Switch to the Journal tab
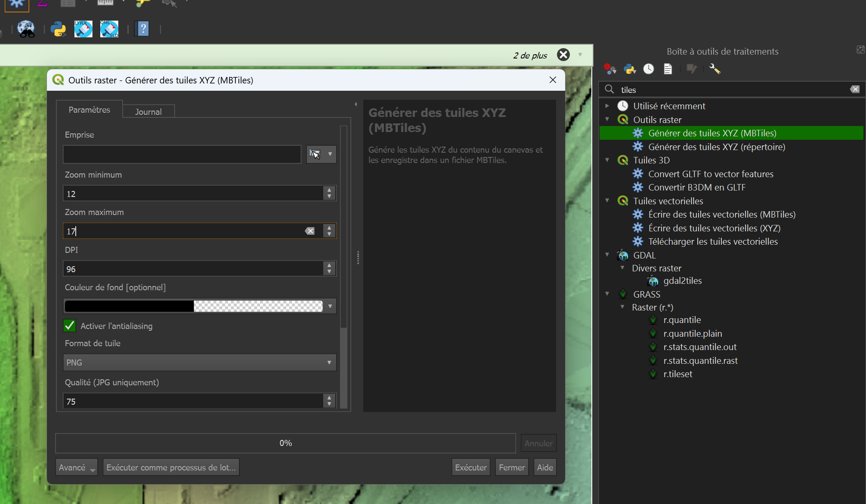The width and height of the screenshot is (866, 504). tap(148, 111)
